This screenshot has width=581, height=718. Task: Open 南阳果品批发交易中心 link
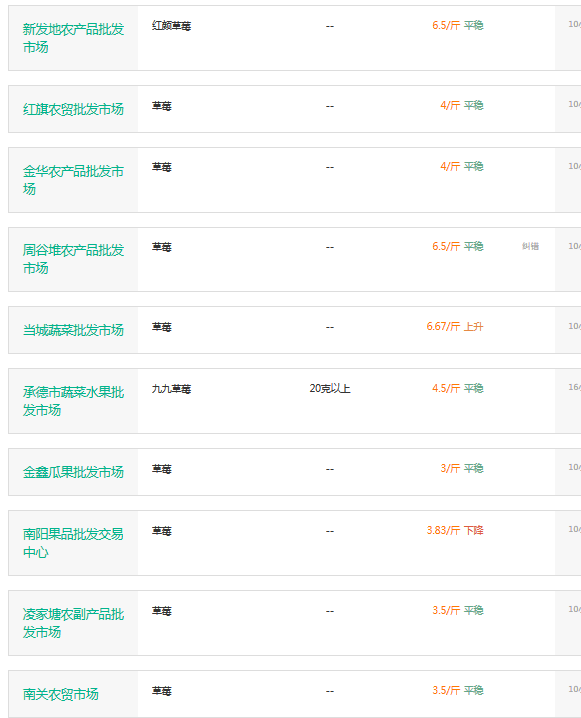pos(73,543)
